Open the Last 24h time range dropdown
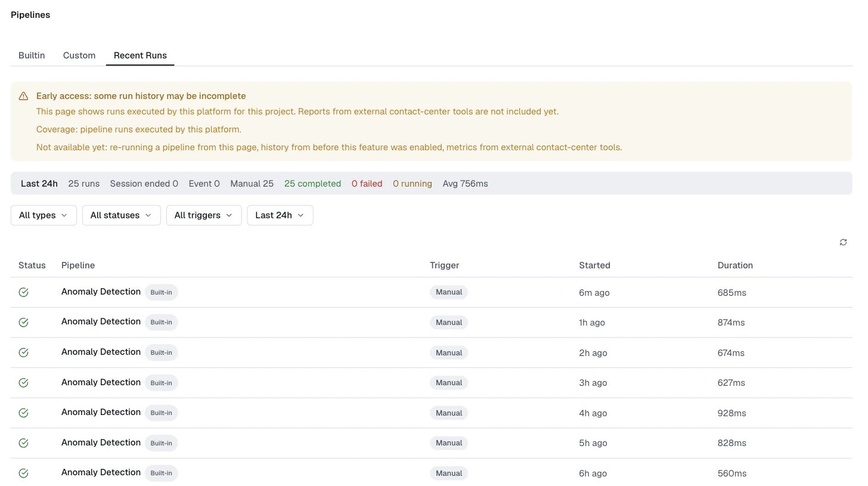 (280, 215)
